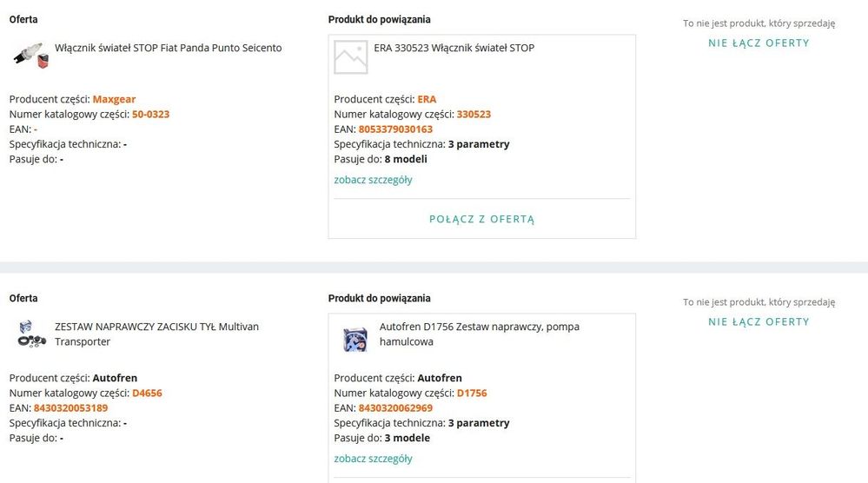Open zobacz szczegóły for Autofren D1756
This screenshot has height=483, width=868.
pos(373,459)
